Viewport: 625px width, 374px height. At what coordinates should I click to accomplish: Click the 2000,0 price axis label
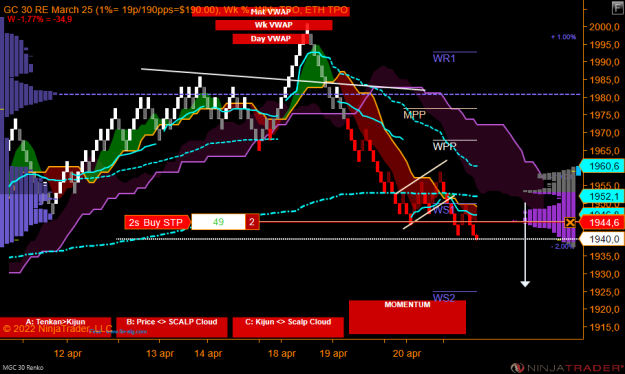click(x=604, y=27)
